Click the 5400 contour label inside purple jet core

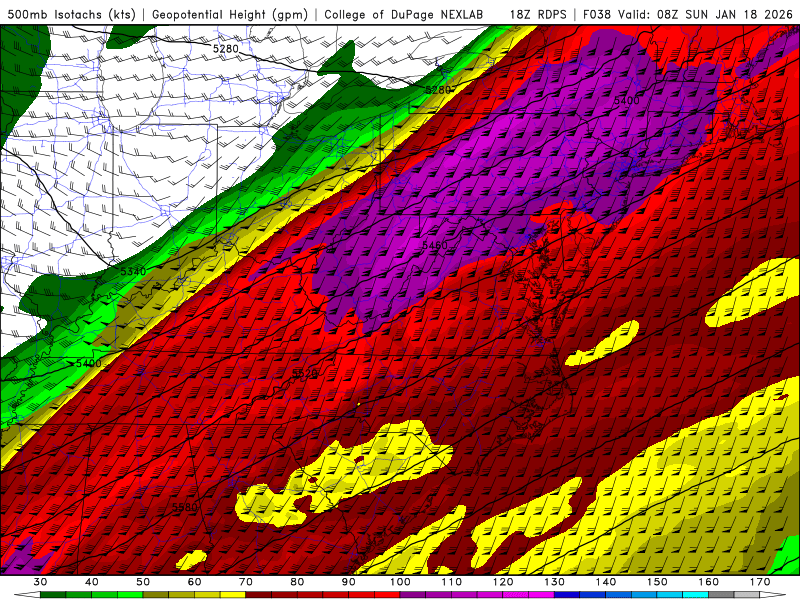pyautogui.click(x=627, y=101)
